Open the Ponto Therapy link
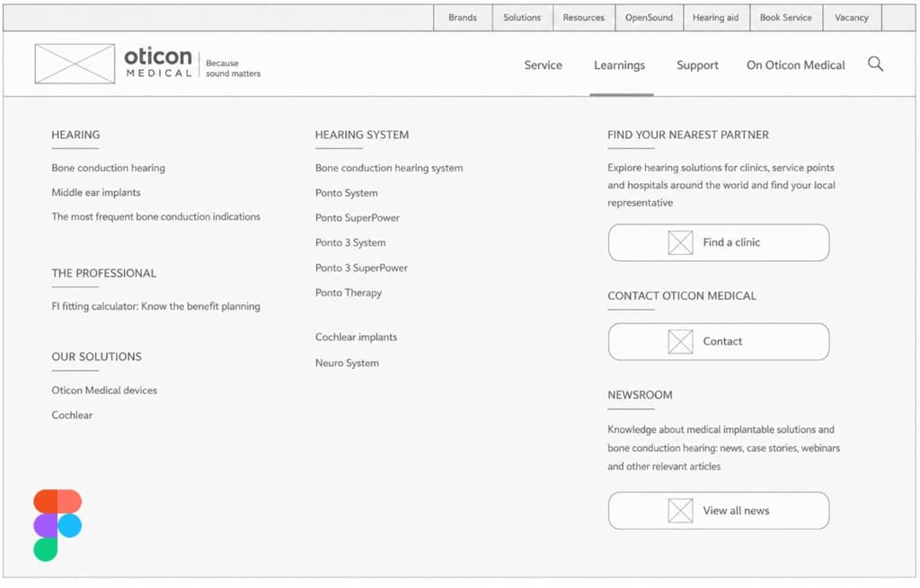The image size is (920, 588). point(349,294)
